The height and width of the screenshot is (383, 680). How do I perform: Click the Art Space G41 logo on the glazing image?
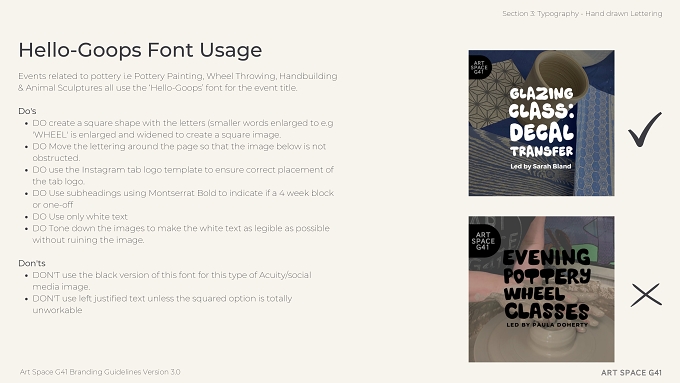coord(480,67)
